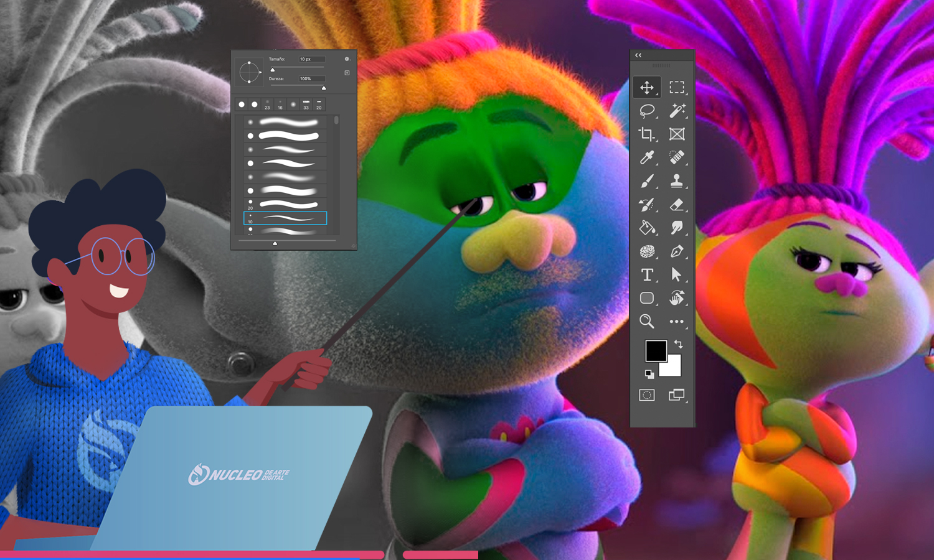
Task: Select the size 20 brush in preset list
Action: pos(285,204)
